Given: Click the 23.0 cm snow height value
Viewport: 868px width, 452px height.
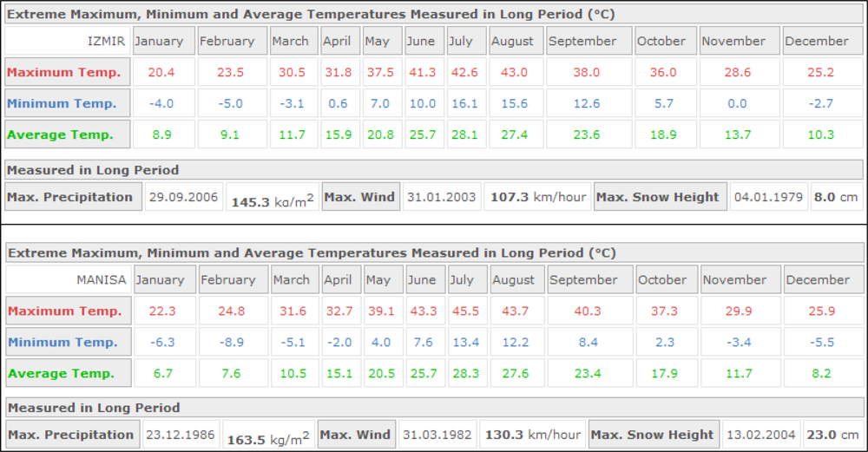Looking at the screenshot, I should (x=836, y=435).
